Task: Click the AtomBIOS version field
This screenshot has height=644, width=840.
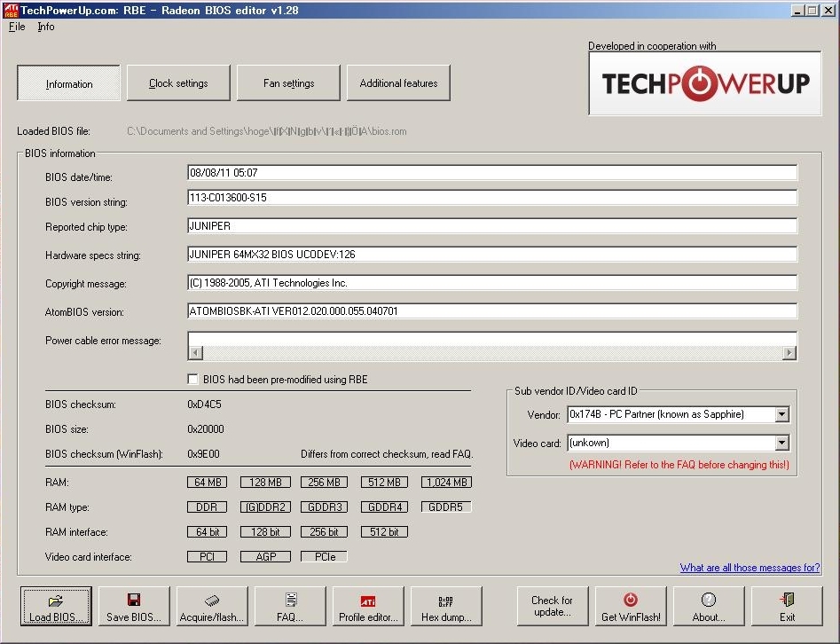Action: point(492,310)
